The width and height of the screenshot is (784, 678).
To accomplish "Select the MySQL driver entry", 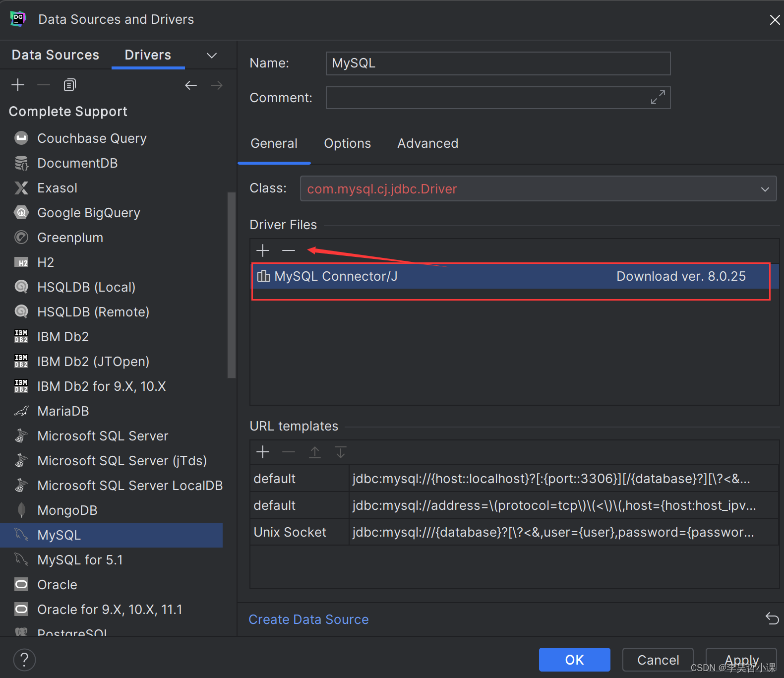I will point(111,535).
